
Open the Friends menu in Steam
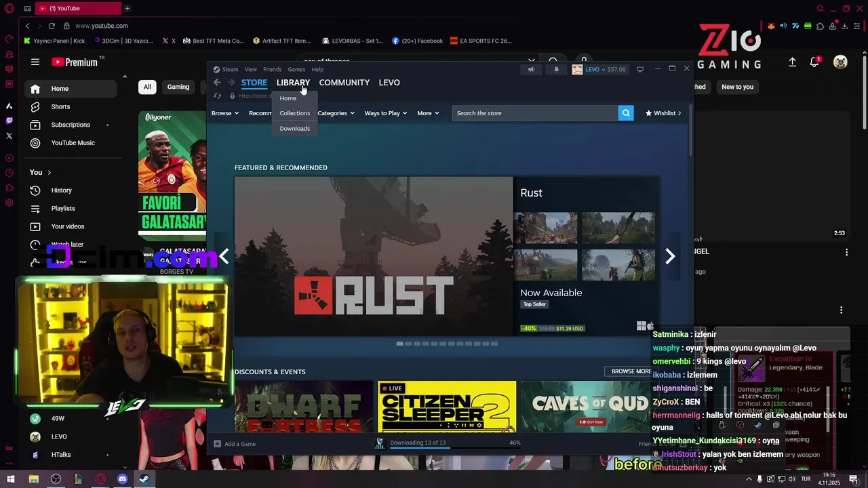(272, 69)
